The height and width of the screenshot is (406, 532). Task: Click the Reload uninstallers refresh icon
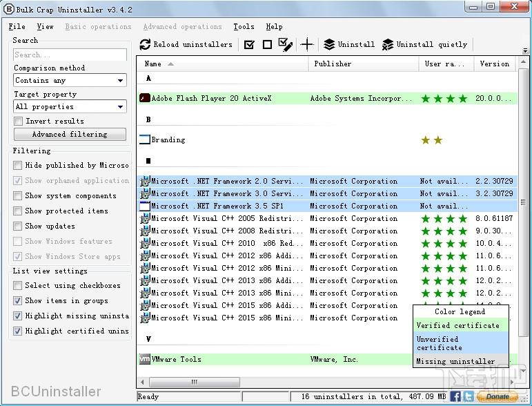point(145,44)
